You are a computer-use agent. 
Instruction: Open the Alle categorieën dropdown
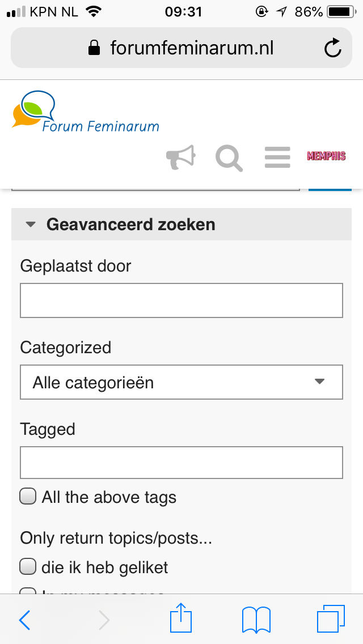(181, 382)
